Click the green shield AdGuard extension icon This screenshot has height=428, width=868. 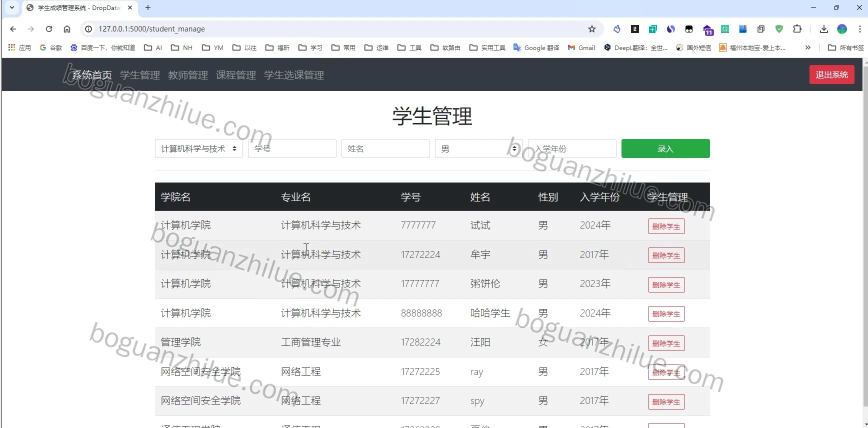(779, 29)
